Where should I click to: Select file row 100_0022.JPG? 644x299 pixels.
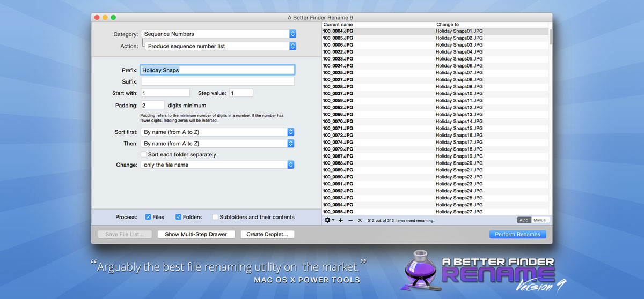tap(435, 52)
